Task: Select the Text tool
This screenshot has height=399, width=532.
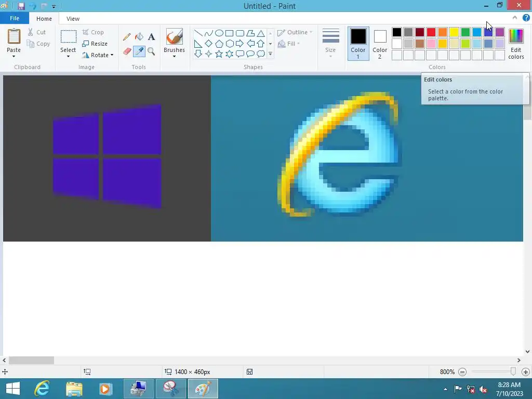Action: coord(151,37)
